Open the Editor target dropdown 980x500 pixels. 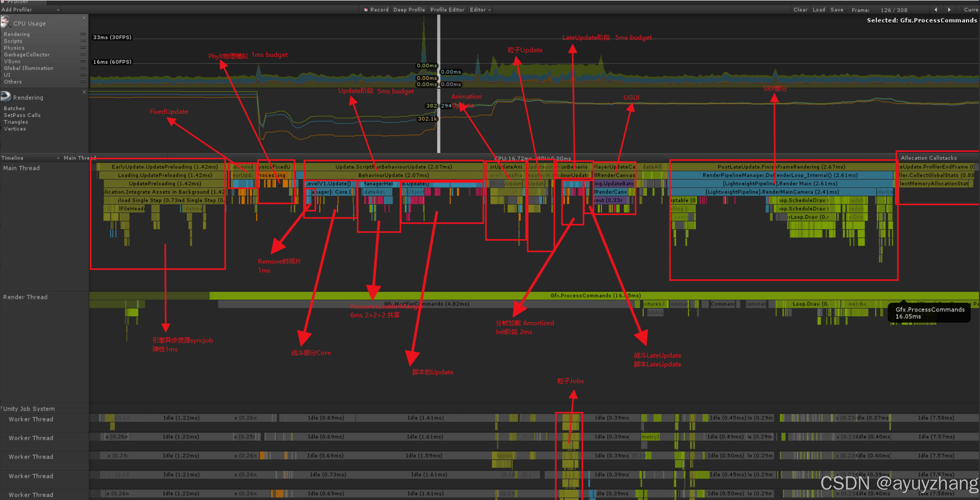point(480,10)
